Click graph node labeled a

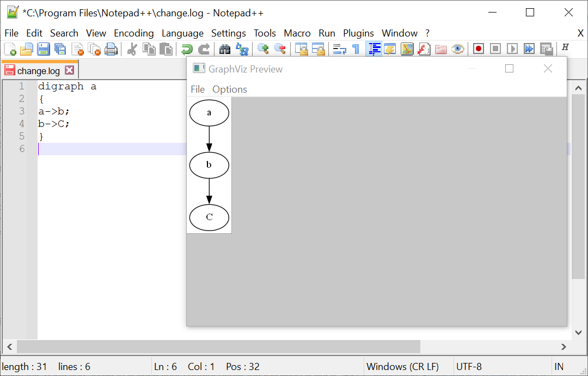click(209, 113)
